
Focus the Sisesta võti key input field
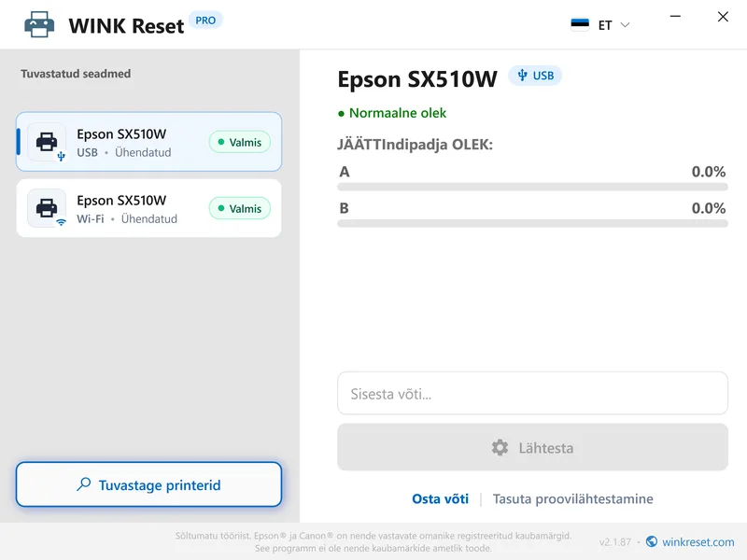coord(532,393)
